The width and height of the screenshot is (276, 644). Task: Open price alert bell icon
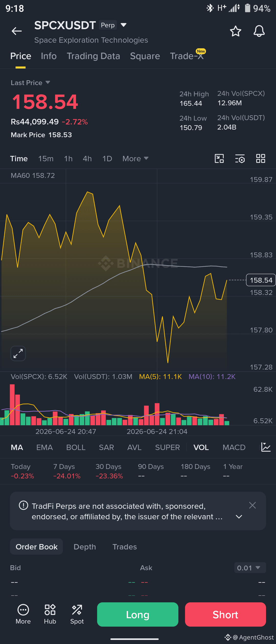(259, 31)
